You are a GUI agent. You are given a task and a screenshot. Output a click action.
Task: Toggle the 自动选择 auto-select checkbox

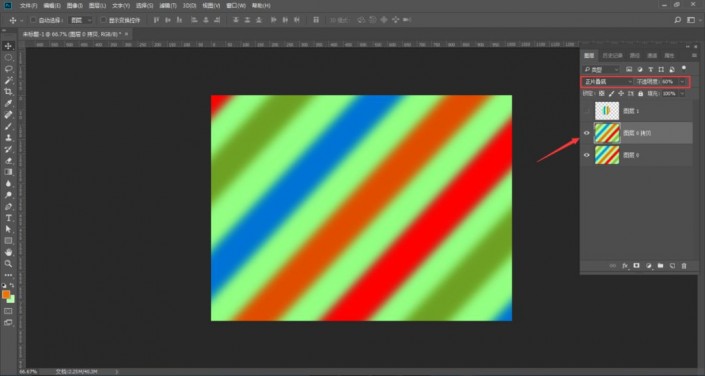33,20
